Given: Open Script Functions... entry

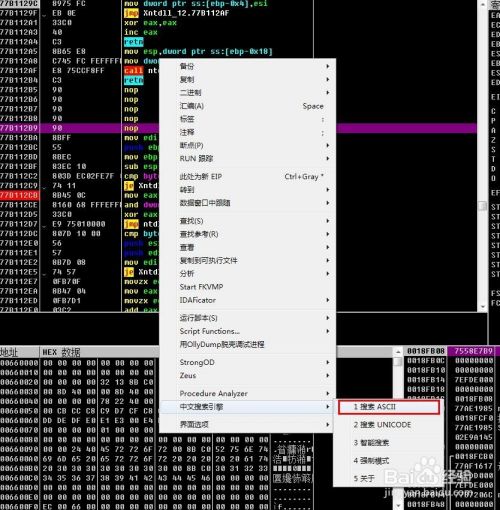Looking at the screenshot, I should pos(247,331).
